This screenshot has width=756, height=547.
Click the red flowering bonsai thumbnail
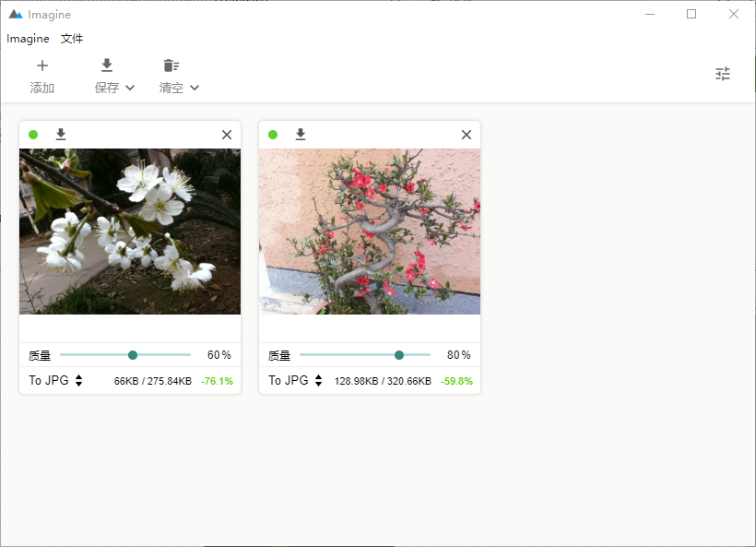click(370, 232)
